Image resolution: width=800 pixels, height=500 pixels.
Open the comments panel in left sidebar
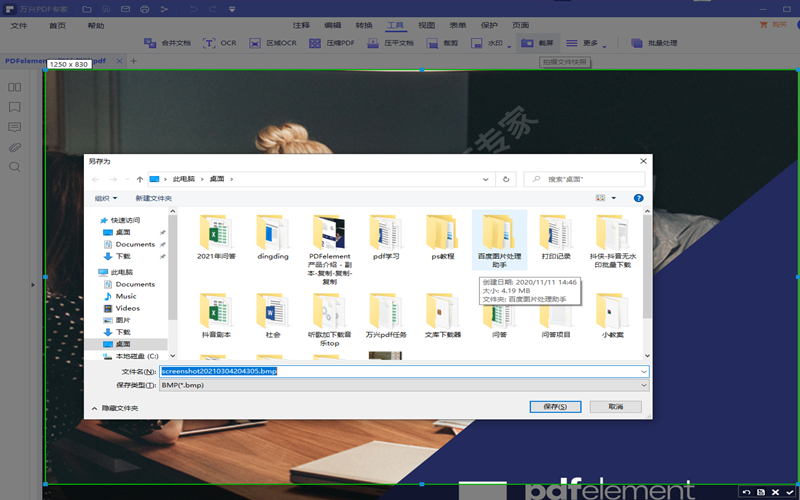pyautogui.click(x=15, y=127)
